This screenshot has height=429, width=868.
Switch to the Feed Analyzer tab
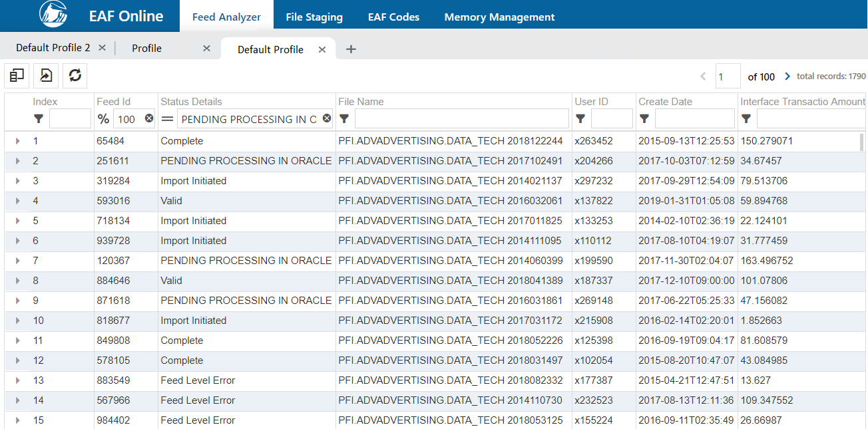click(226, 17)
